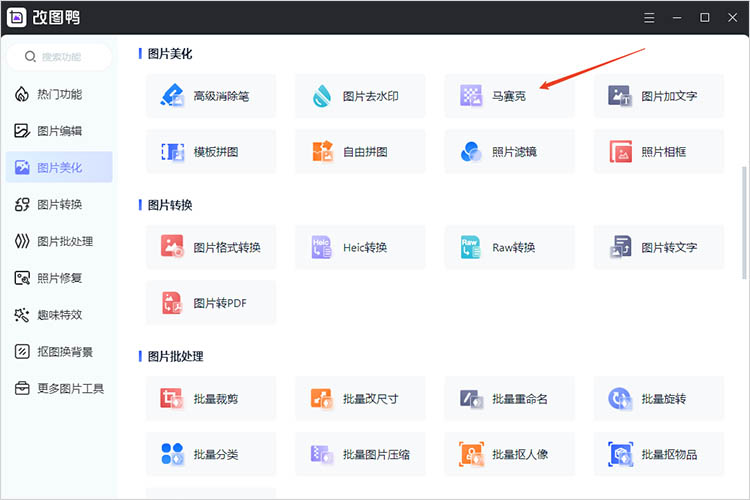The width and height of the screenshot is (750, 500).
Task: Open the Raw转换 converter
Action: pyautogui.click(x=509, y=247)
